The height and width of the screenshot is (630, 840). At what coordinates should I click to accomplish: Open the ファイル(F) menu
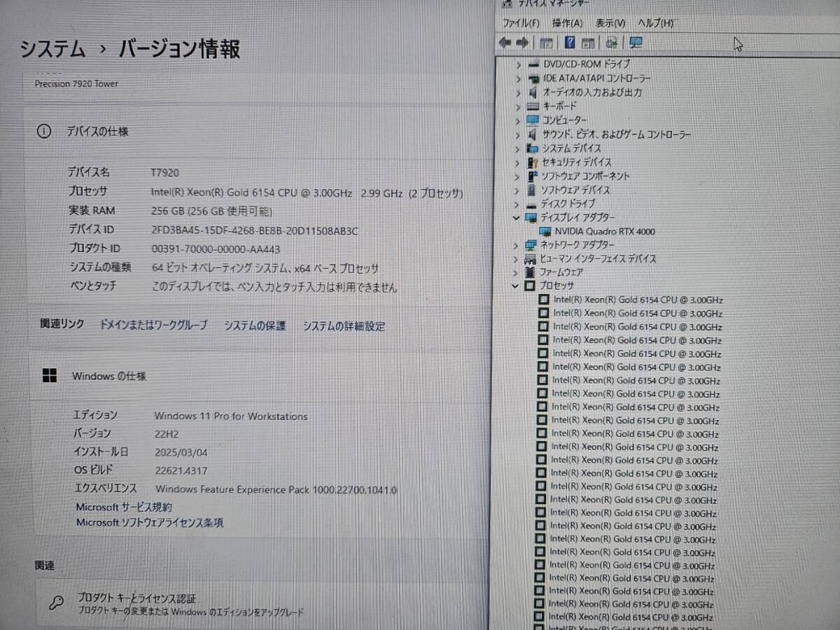(x=521, y=23)
